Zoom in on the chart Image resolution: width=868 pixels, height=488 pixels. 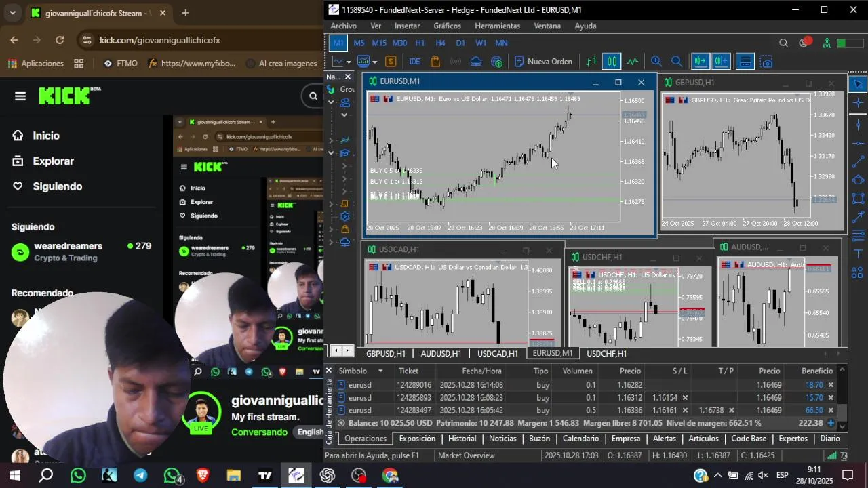tap(656, 62)
